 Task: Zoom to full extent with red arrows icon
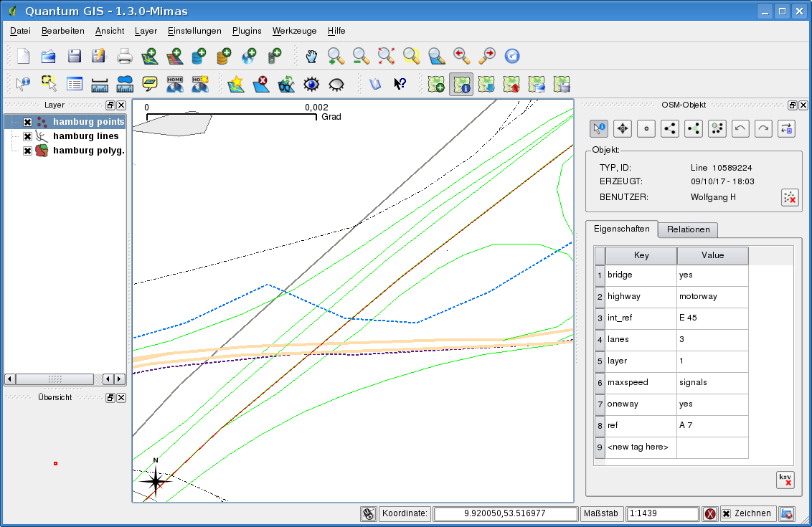pyautogui.click(x=387, y=56)
